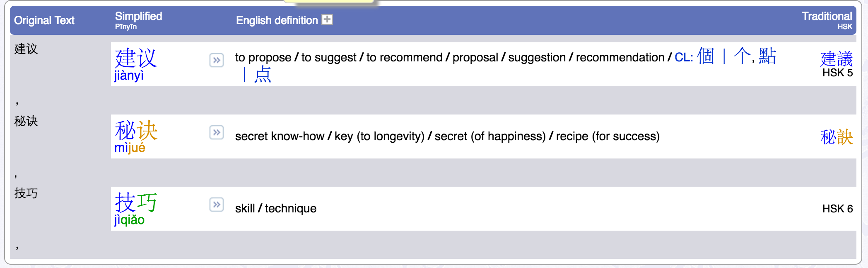Open the simplified word 建议 entry
This screenshot has width=868, height=268.
tap(136, 58)
